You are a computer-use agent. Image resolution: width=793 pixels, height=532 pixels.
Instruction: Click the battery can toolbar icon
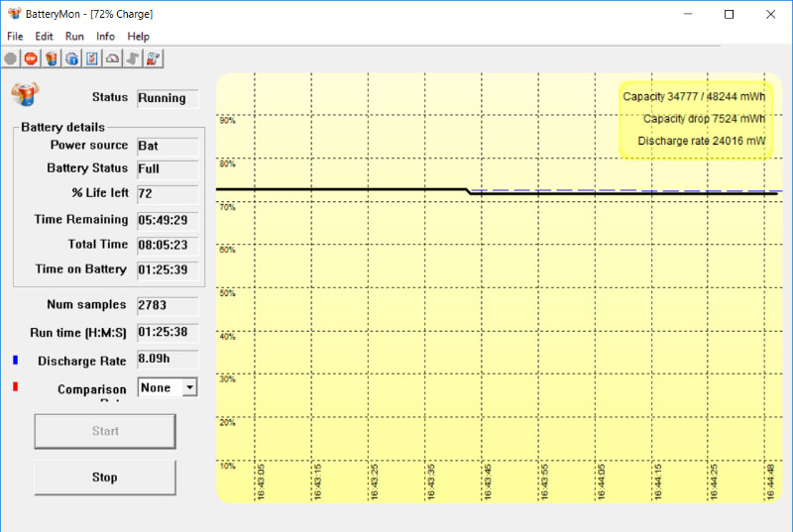coord(52,58)
